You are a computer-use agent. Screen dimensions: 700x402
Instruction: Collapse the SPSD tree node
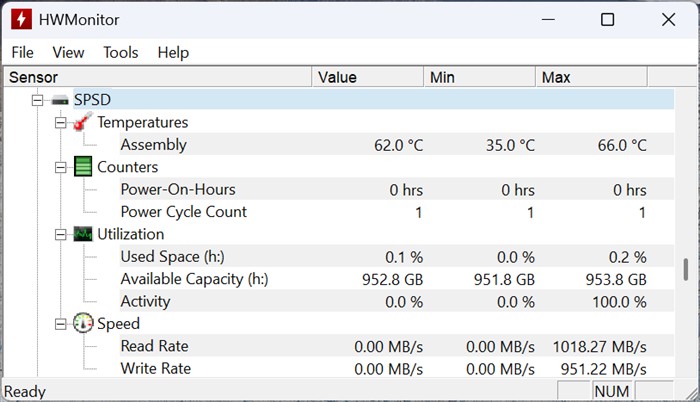tap(38, 100)
